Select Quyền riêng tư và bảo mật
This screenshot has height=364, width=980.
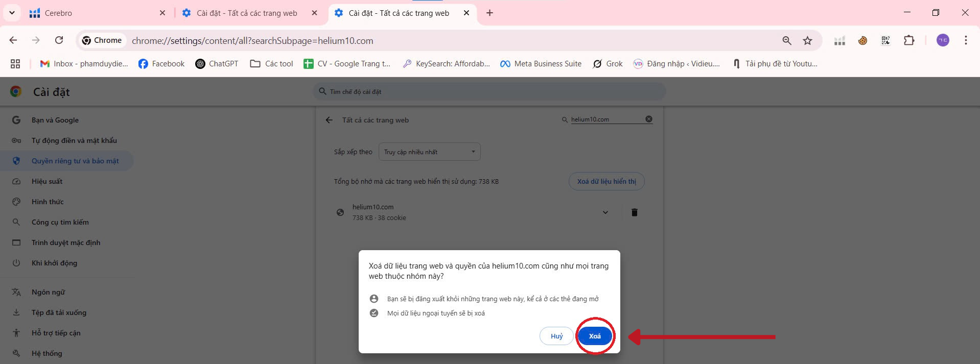tap(66, 161)
